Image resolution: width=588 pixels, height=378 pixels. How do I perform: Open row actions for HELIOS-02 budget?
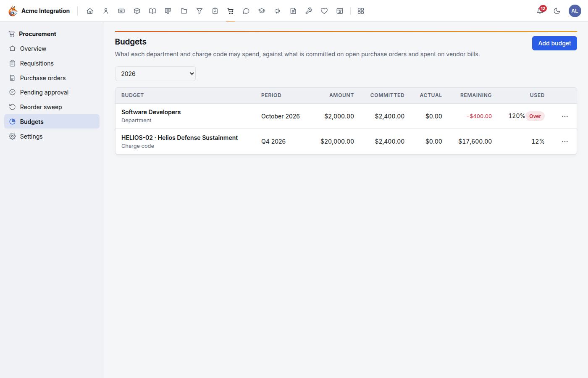(565, 142)
